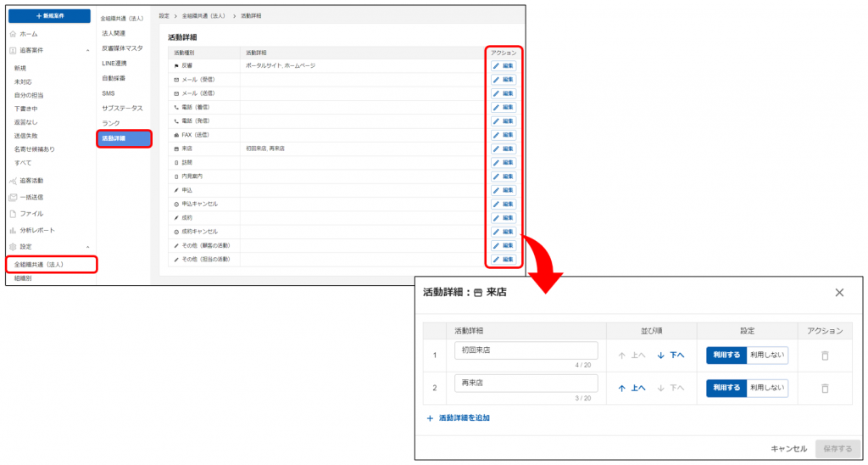The image size is (868, 465).
Task: Edit the その他（担当の活動） row
Action: coord(504,260)
